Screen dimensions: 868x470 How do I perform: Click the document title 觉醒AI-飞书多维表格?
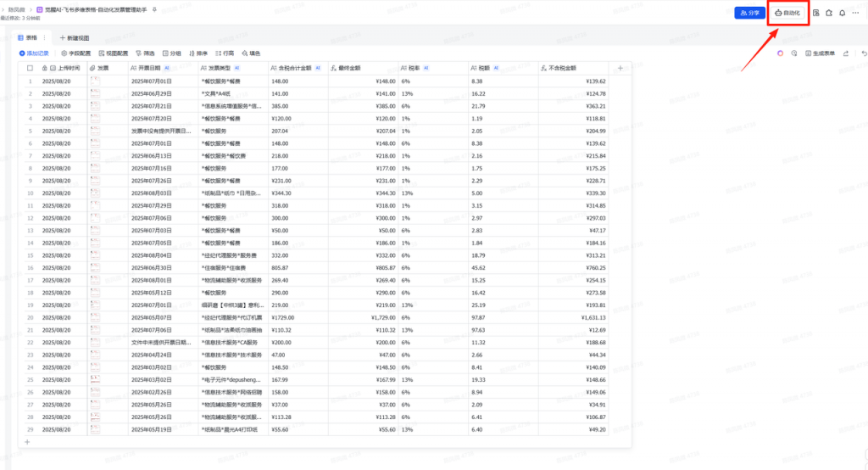coord(96,9)
